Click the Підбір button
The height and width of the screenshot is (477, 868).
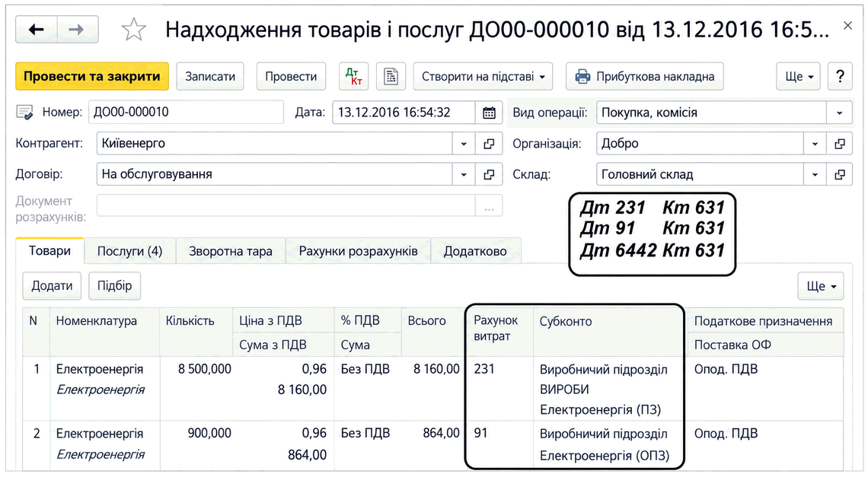coord(114,286)
